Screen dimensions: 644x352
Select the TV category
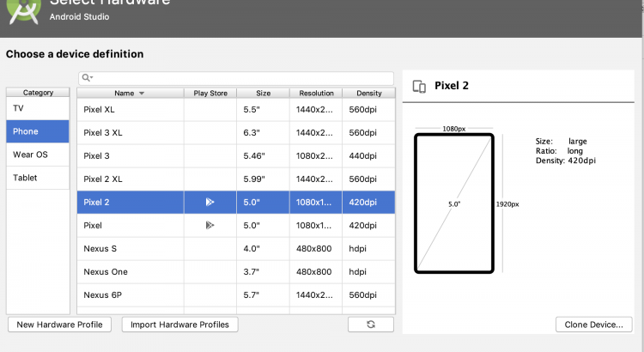pos(38,109)
